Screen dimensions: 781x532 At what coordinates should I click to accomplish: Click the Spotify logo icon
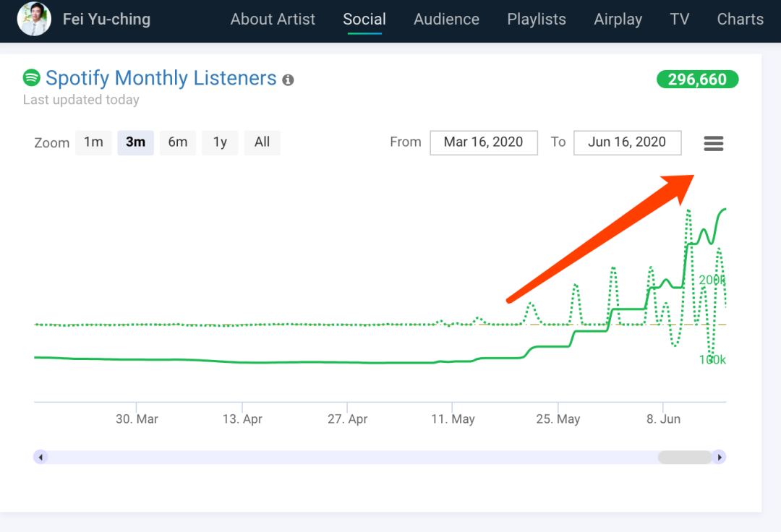31,77
